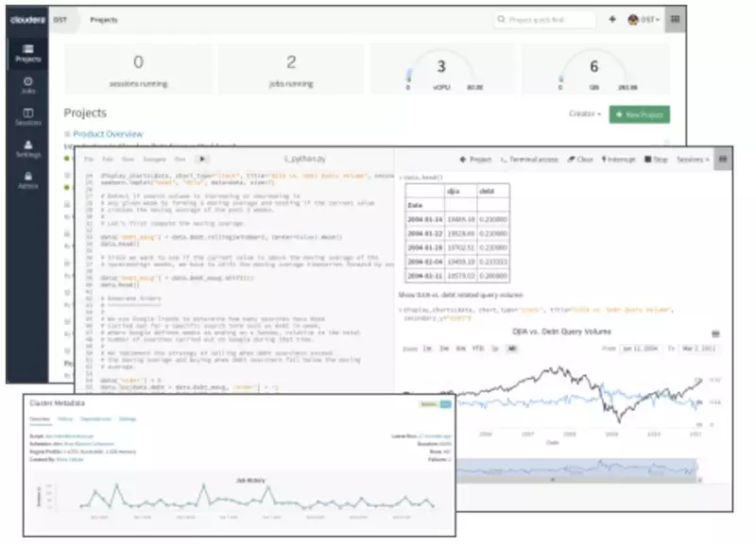
Task: Select the YTD zoom range on the chart
Action: [478, 349]
